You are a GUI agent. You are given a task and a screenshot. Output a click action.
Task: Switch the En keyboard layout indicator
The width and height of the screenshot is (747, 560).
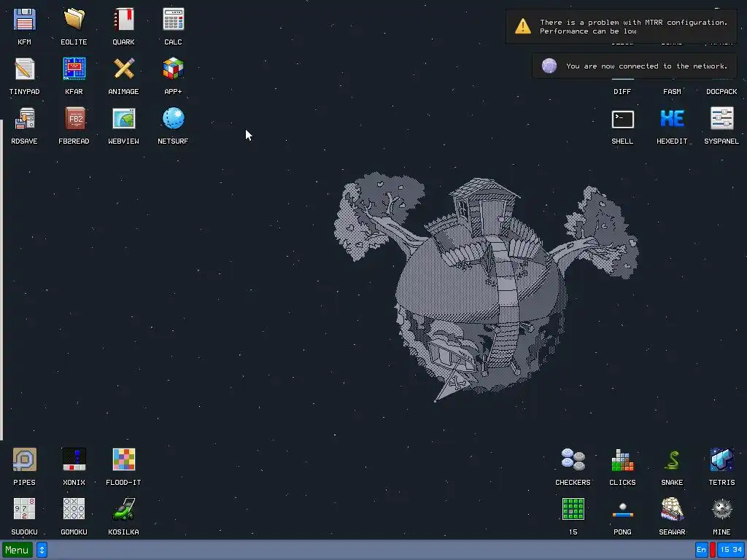click(701, 550)
